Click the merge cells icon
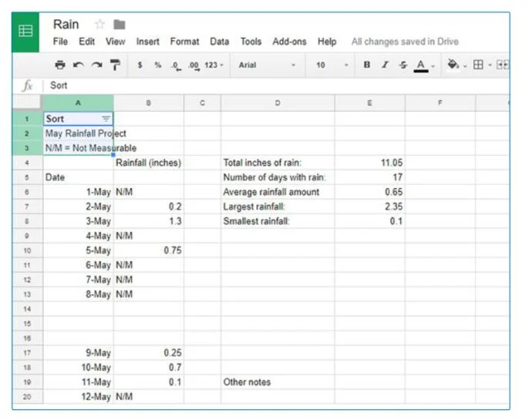 [502, 65]
